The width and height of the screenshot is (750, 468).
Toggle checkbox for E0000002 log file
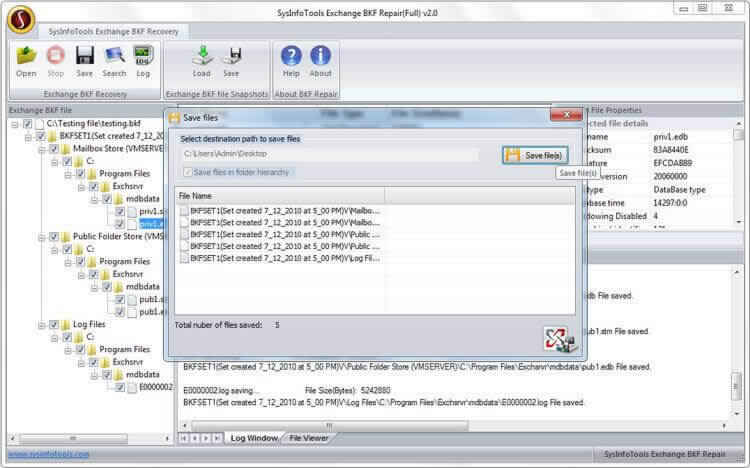pos(120,388)
